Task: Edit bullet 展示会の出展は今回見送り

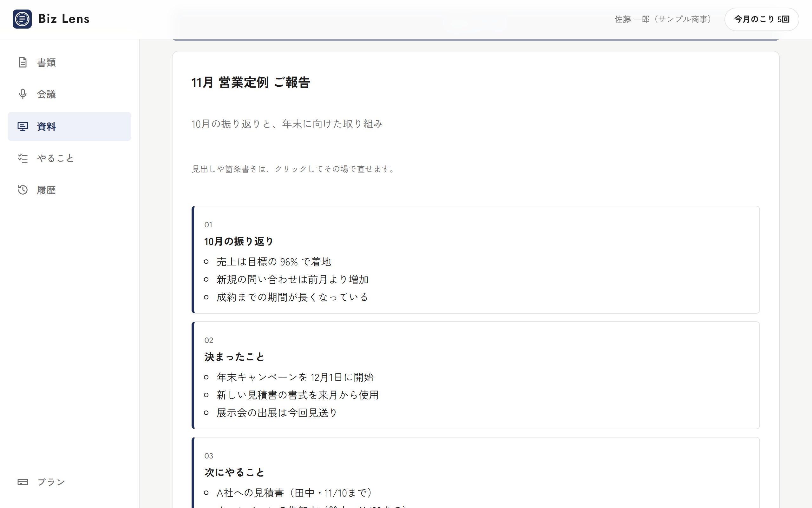Action: coord(277,413)
